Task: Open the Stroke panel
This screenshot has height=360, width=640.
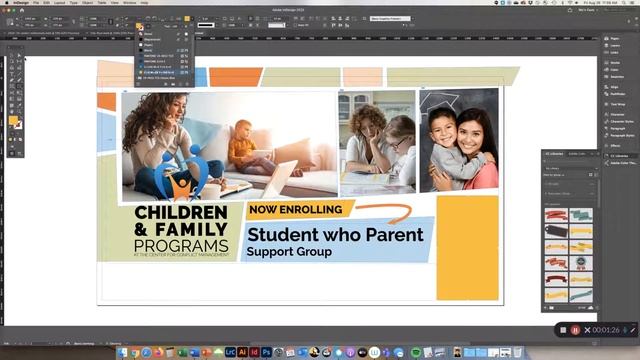Action: click(x=615, y=62)
